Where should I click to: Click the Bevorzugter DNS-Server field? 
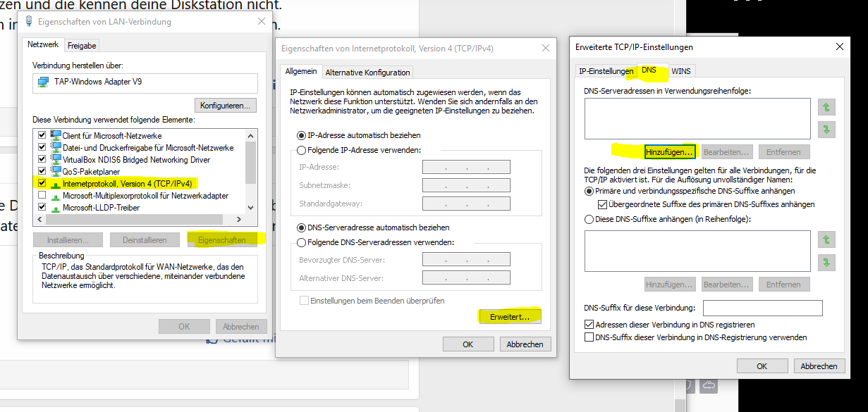coord(466,260)
